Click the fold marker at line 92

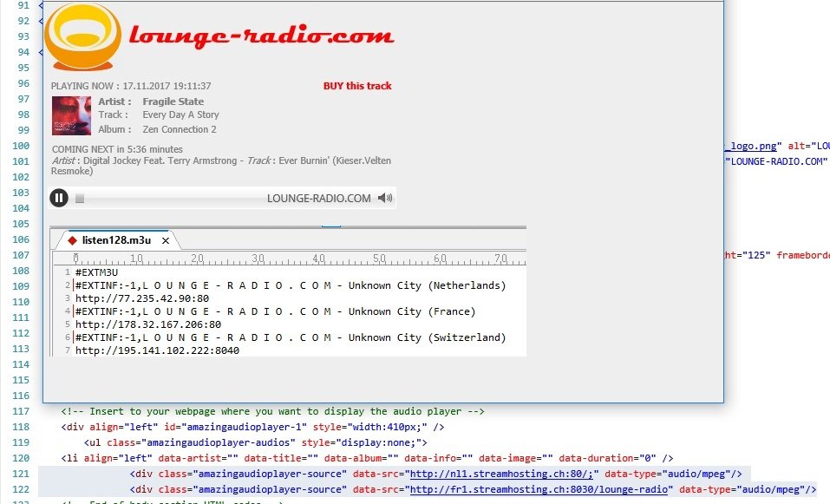click(x=40, y=21)
